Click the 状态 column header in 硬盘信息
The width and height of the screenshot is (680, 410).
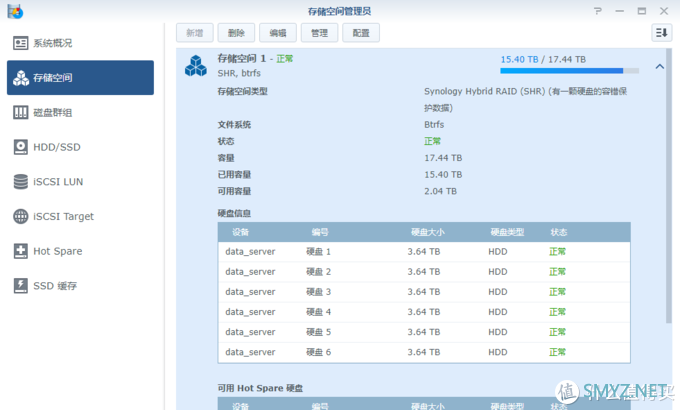[559, 232]
